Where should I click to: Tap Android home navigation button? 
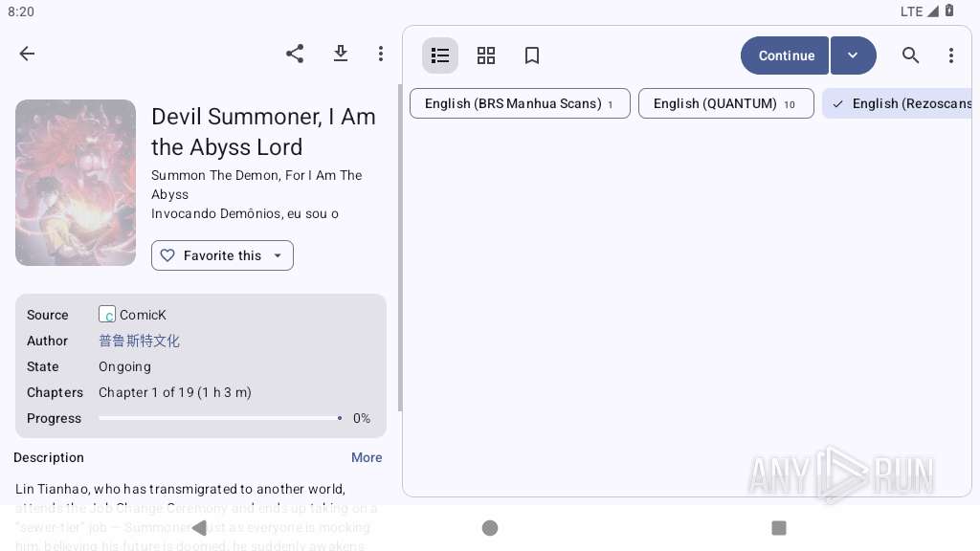490,528
